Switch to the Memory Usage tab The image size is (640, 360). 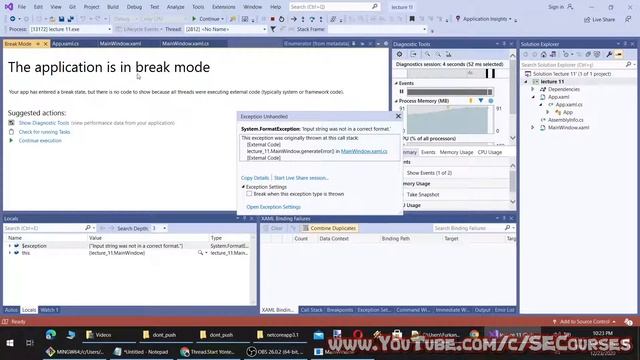tap(456, 152)
